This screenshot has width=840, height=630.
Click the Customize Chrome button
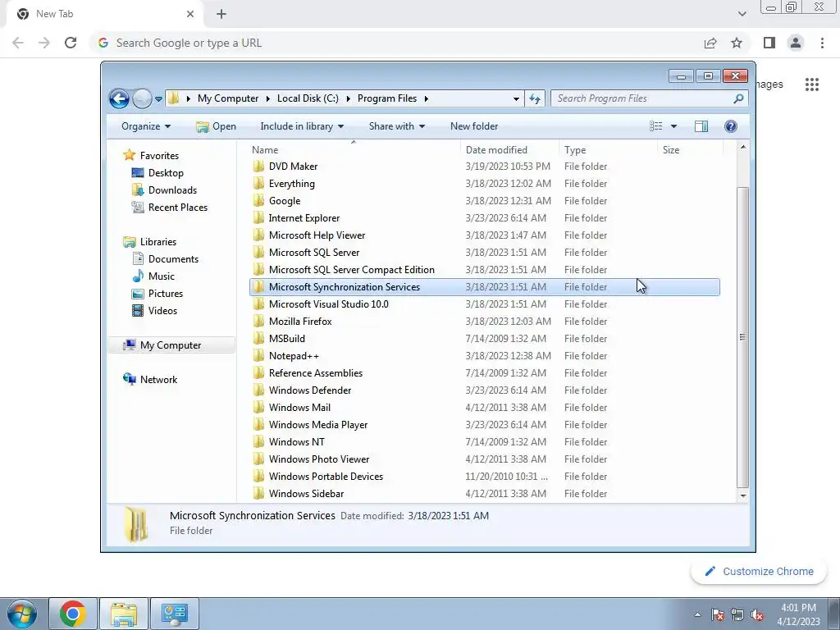[x=759, y=572]
